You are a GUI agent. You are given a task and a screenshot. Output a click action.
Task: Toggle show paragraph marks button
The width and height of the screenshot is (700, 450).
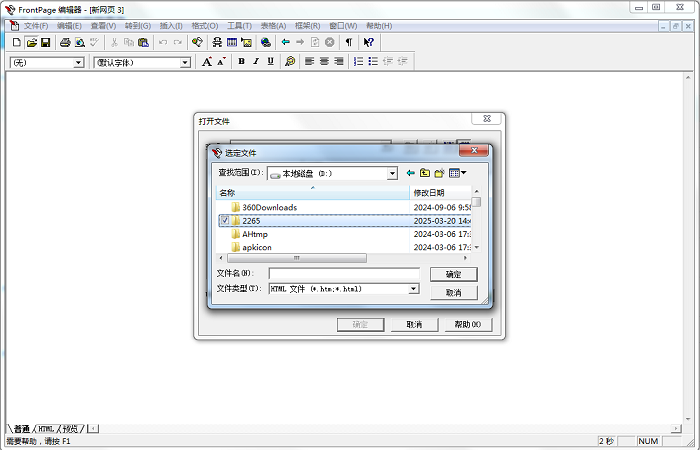coord(348,42)
